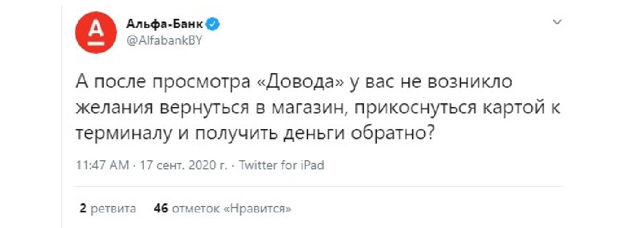View the 46 отметок «Нравится» list
Image resolution: width=644 pixels, height=228 pixels.
click(222, 208)
